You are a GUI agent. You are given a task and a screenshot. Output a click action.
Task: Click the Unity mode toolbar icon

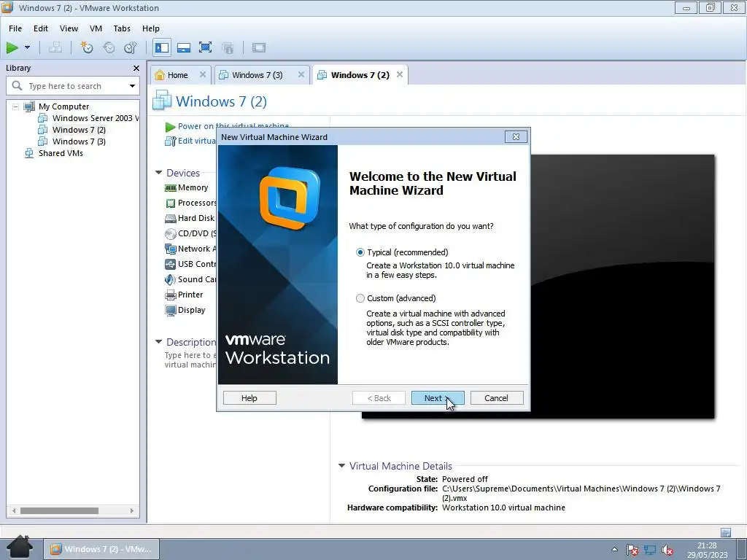pos(228,47)
